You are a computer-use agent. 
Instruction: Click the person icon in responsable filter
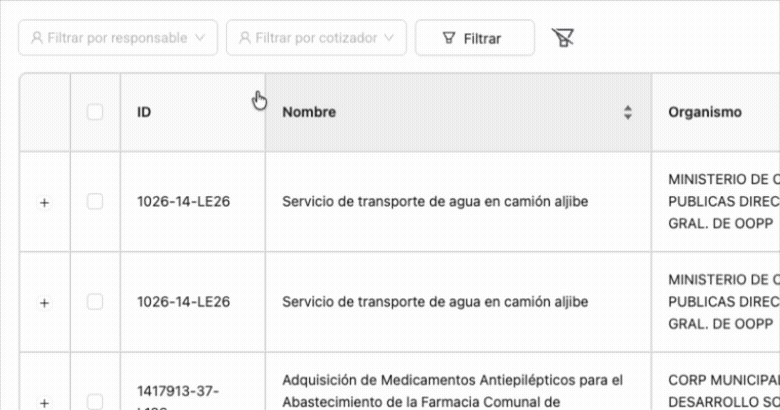[x=37, y=38]
